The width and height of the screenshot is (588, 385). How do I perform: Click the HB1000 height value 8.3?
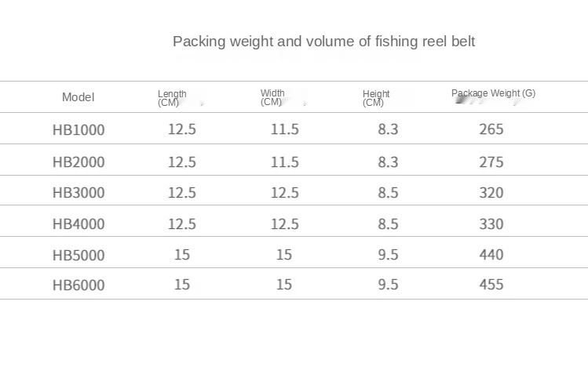(x=388, y=129)
